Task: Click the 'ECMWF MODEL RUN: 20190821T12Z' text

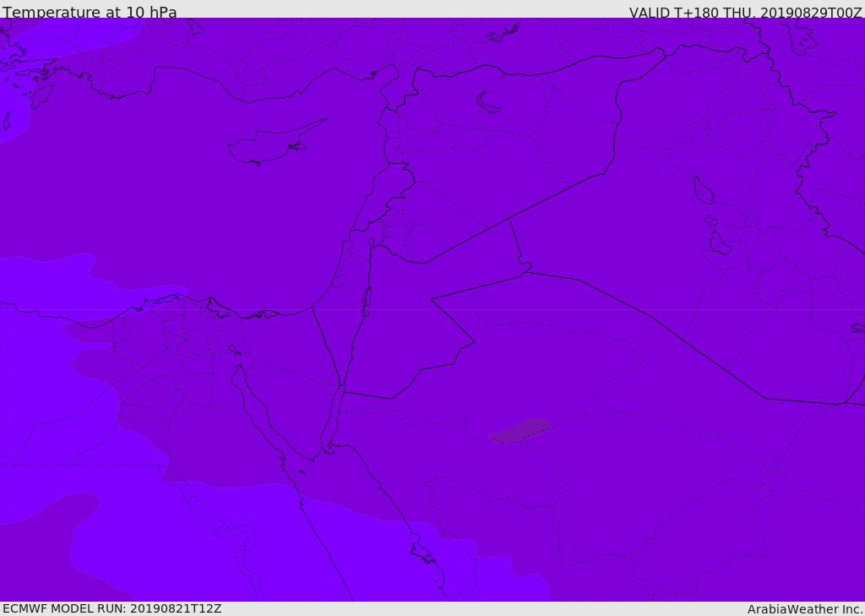Action: 112,609
